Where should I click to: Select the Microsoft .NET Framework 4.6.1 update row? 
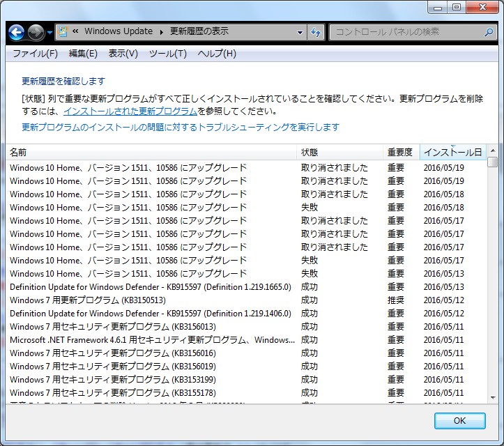click(x=246, y=339)
